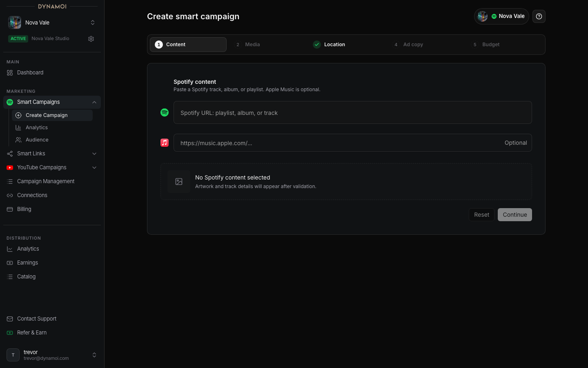Viewport: 588px width, 368px height.
Task: Click the green checkmark on Location step
Action: click(317, 45)
